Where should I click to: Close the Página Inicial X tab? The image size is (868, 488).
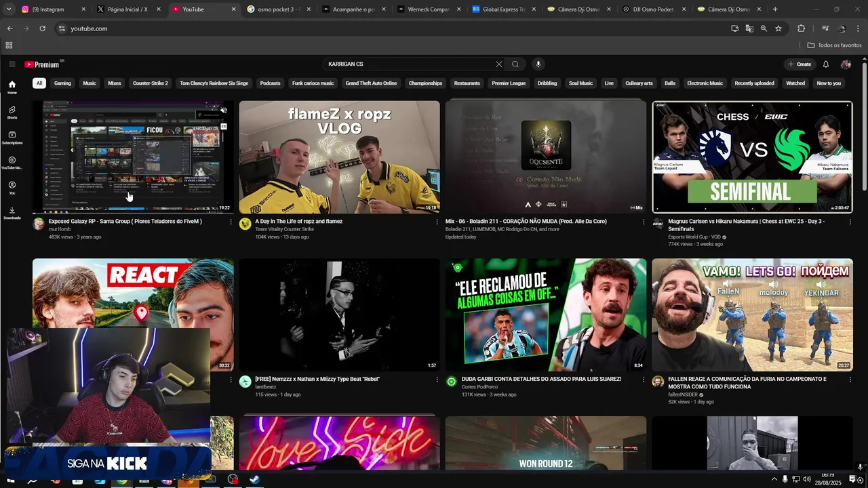click(159, 9)
